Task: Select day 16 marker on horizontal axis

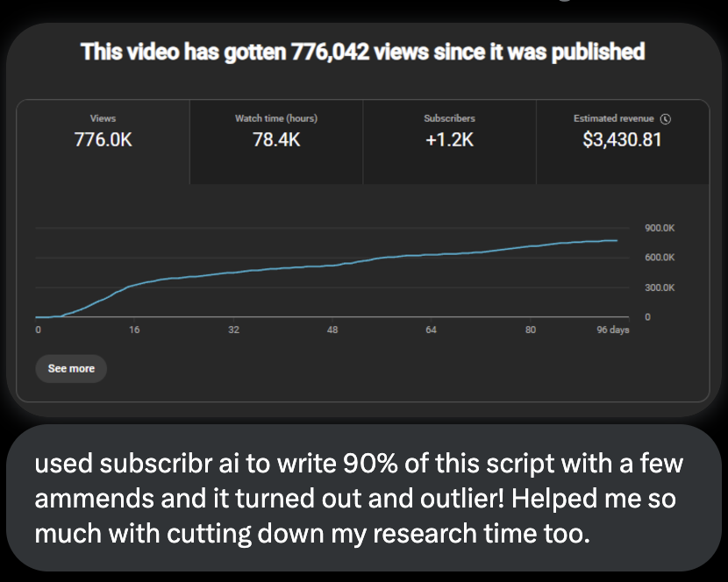Action: tap(134, 330)
